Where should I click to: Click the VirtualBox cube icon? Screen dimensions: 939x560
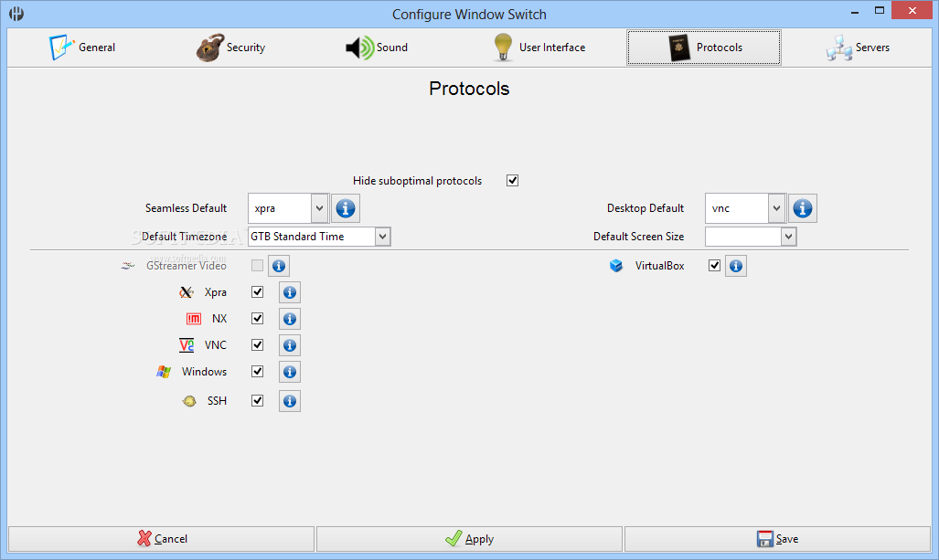(x=616, y=266)
